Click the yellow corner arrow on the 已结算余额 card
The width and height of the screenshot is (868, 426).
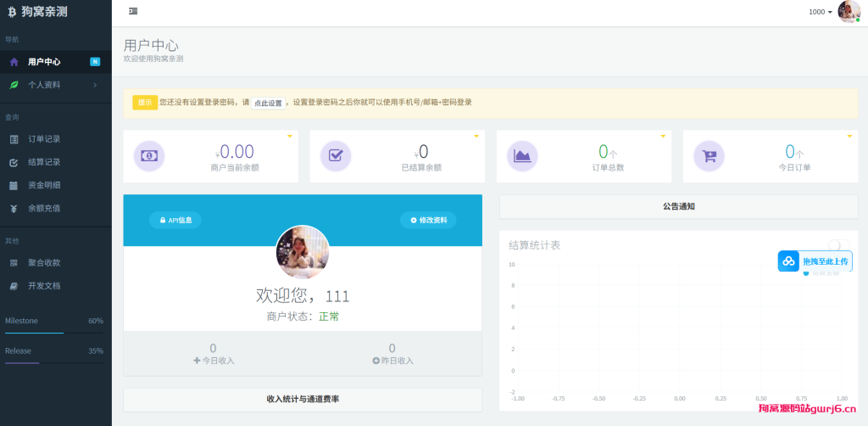(476, 136)
